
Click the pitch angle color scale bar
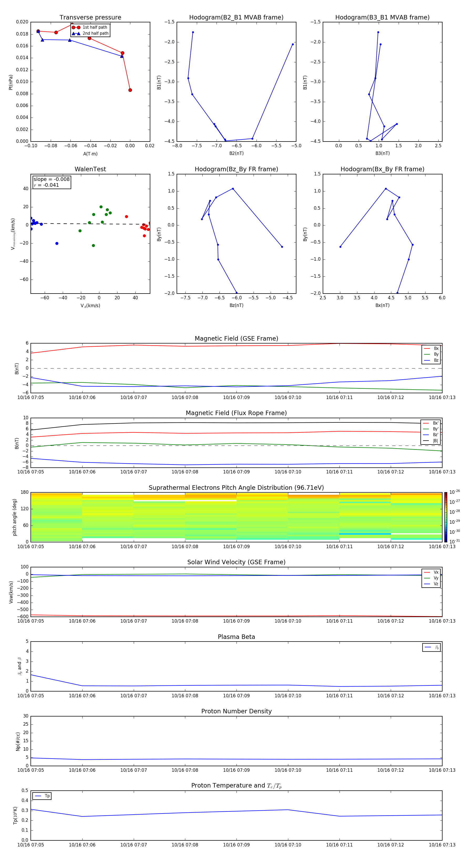(x=446, y=517)
